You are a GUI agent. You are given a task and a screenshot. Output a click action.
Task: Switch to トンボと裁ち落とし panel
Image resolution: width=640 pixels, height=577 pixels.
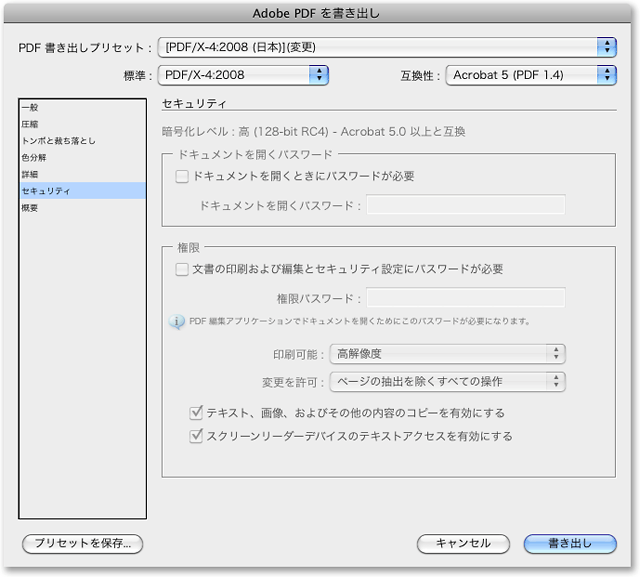pyautogui.click(x=58, y=141)
